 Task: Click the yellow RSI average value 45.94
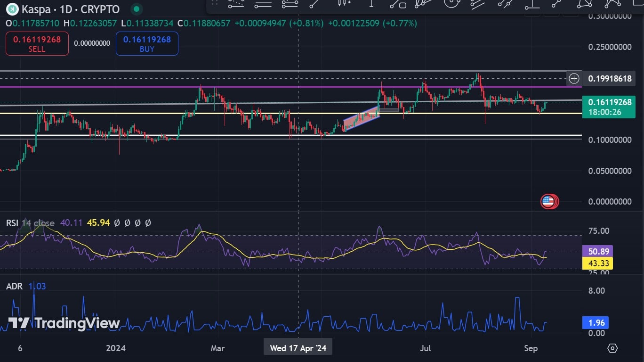(98, 223)
